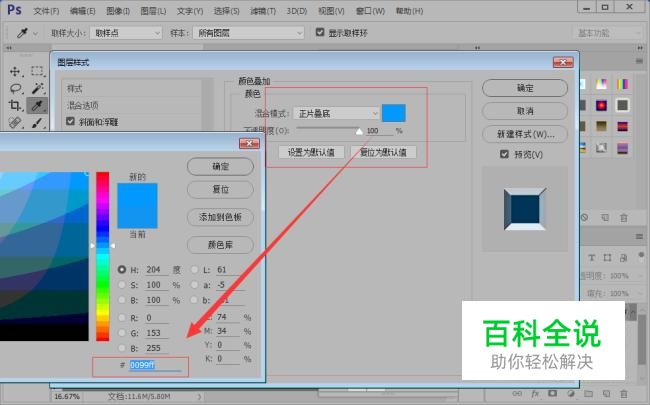
Task: Click the shape layer filter icon
Action: pos(607,258)
